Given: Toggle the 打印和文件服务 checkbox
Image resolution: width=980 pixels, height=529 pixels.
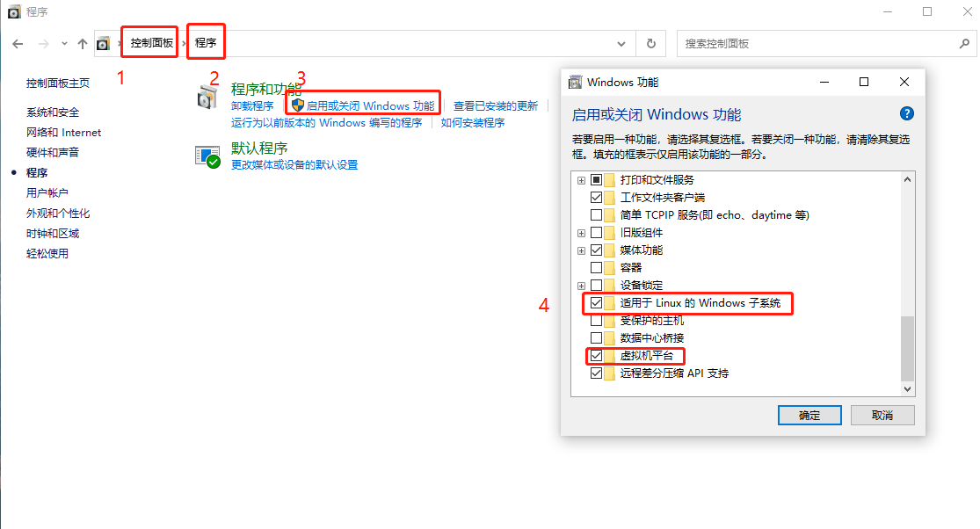Looking at the screenshot, I should click(596, 180).
